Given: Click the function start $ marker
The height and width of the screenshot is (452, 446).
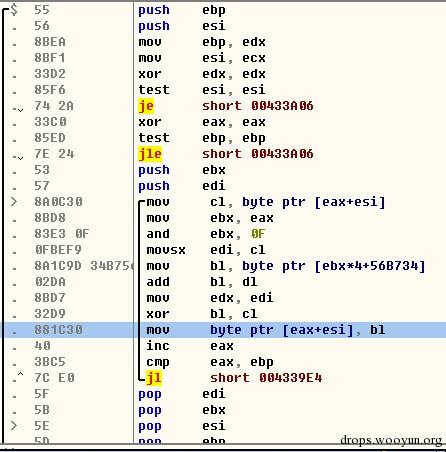Looking at the screenshot, I should [x=14, y=9].
